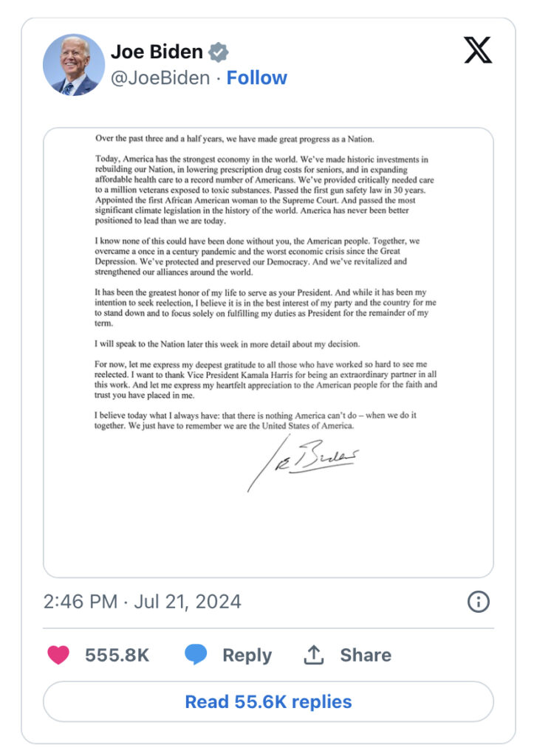Click the sentence thanking Vice President Kamala Harris
The width and height of the screenshot is (537, 756).
266,374
